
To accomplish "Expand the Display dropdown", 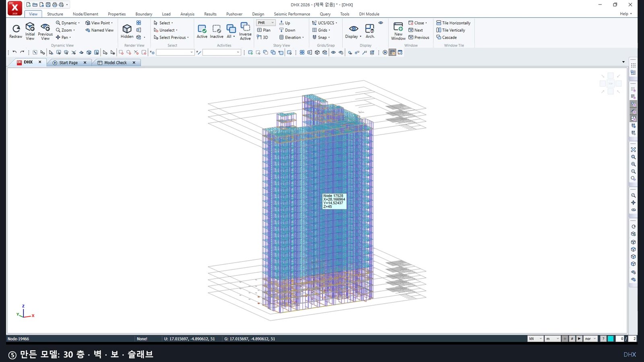I will click(353, 31).
